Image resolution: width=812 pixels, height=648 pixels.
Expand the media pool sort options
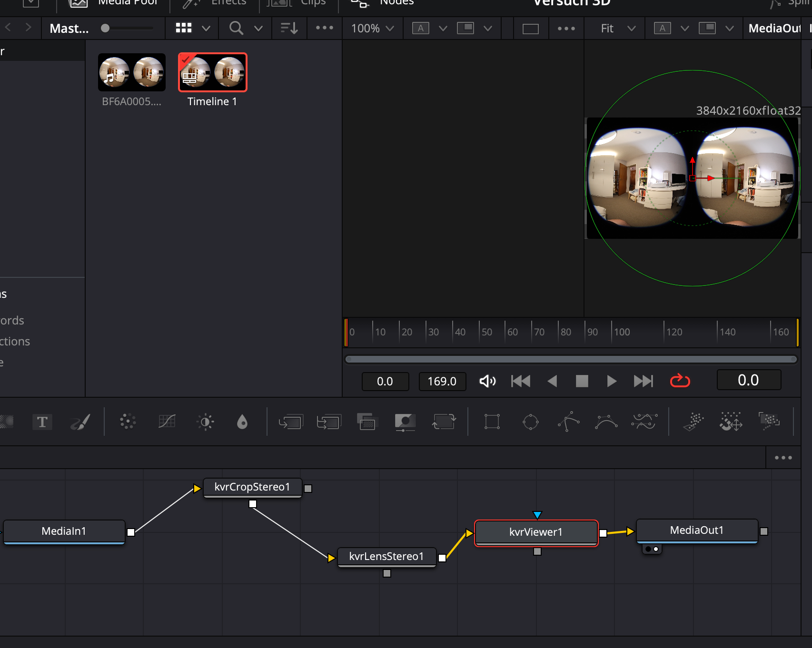[x=289, y=28]
